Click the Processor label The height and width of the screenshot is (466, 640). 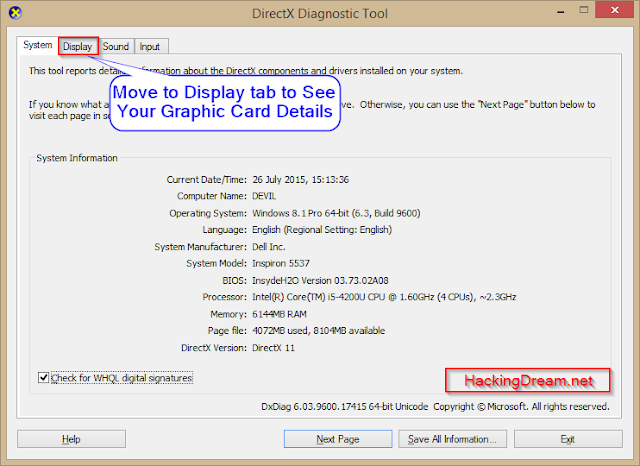coord(224,297)
